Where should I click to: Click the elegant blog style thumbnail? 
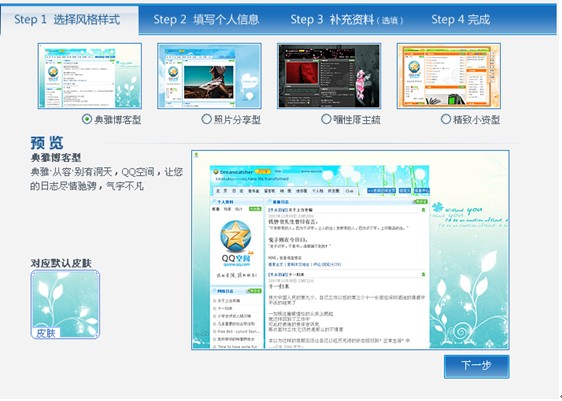click(x=90, y=76)
